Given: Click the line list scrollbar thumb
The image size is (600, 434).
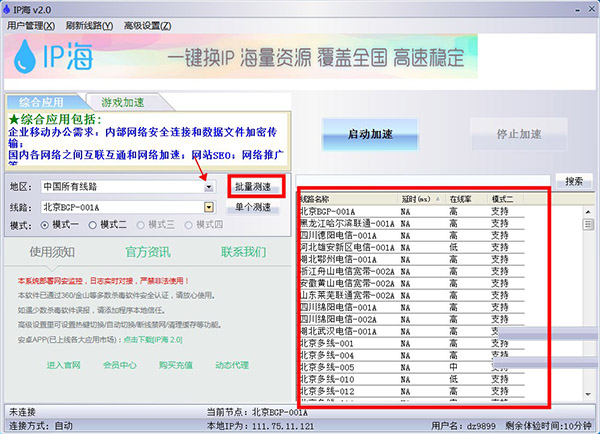Looking at the screenshot, I should 588,224.
